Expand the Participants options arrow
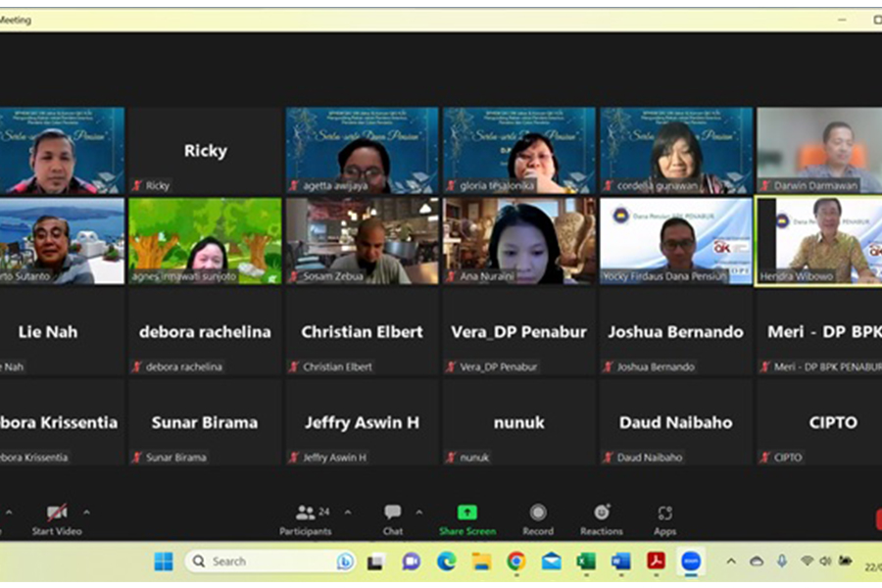 coord(347,513)
